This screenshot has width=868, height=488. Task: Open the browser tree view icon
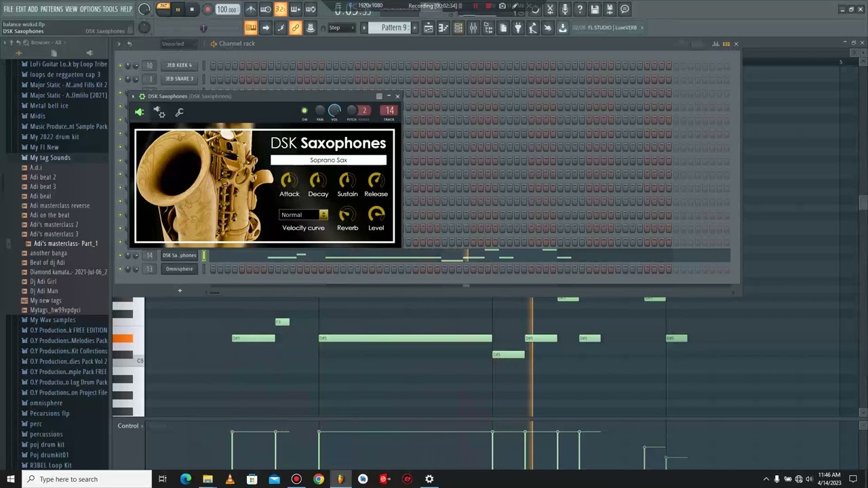[488, 28]
